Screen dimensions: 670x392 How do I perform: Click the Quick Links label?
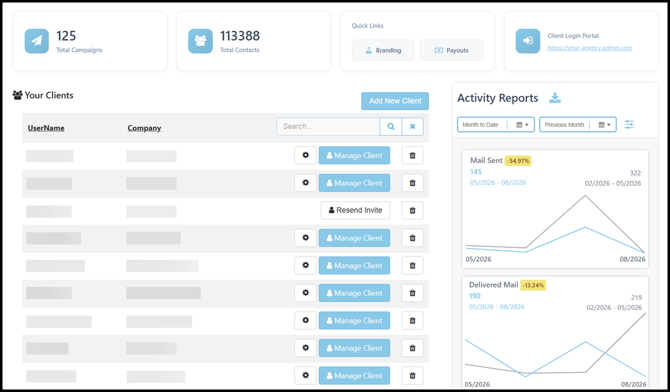click(x=367, y=26)
